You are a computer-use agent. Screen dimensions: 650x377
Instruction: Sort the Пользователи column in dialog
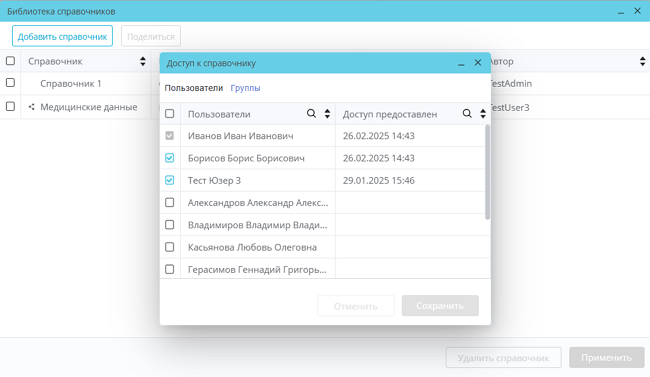(327, 114)
